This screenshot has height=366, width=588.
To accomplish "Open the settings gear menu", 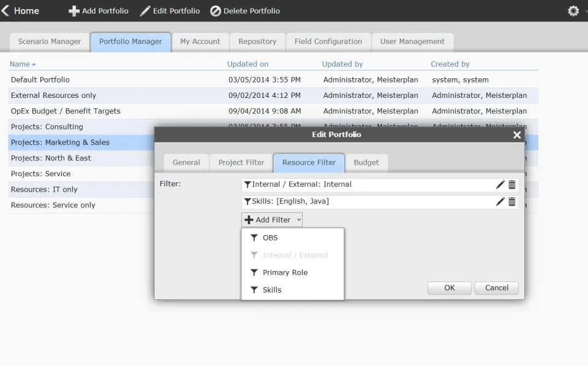I will [x=573, y=11].
